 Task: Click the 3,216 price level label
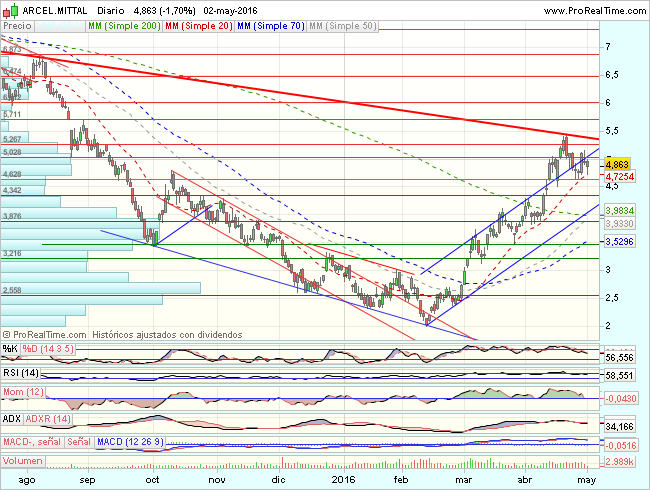[x=12, y=253]
